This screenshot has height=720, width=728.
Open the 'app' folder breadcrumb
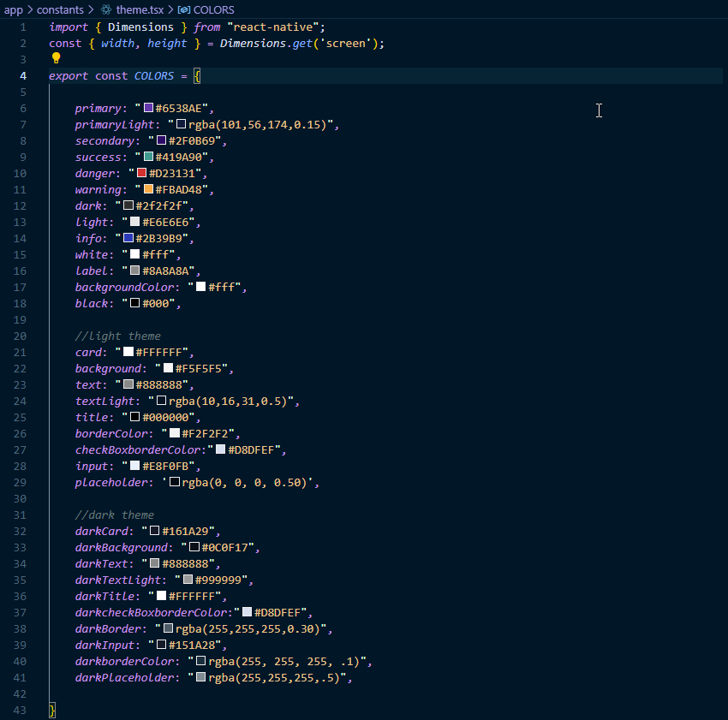(14, 9)
